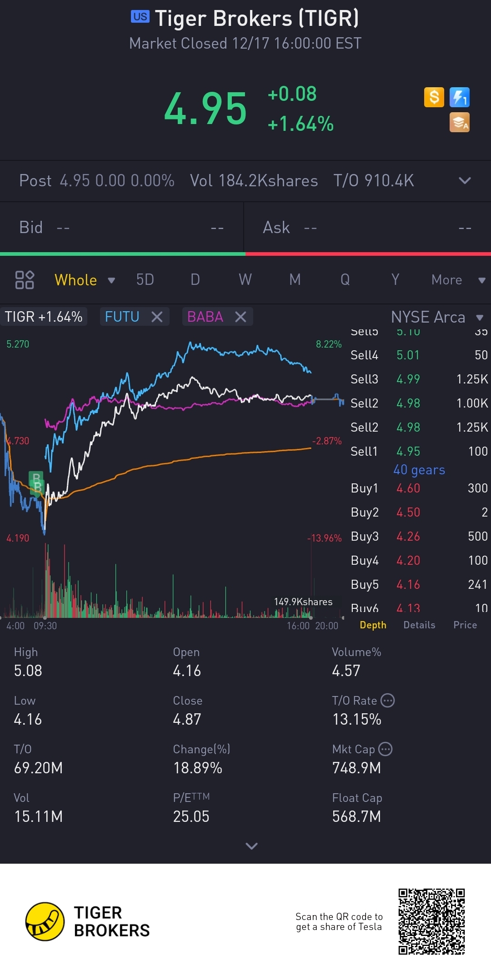This screenshot has width=491, height=980.
Task: Select Buy2 row at 4.50
Action: click(419, 512)
